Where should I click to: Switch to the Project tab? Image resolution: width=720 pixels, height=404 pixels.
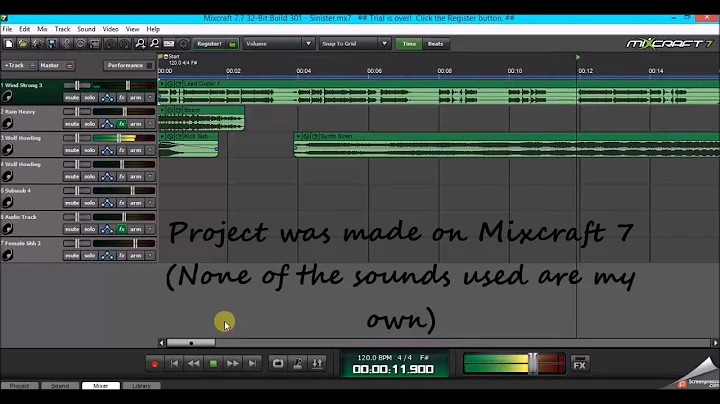(x=19, y=386)
